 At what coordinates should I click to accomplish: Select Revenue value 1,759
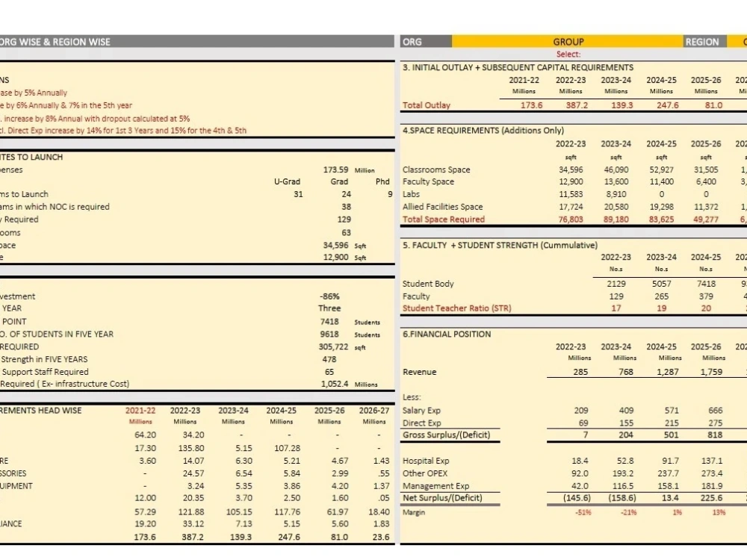[711, 371]
